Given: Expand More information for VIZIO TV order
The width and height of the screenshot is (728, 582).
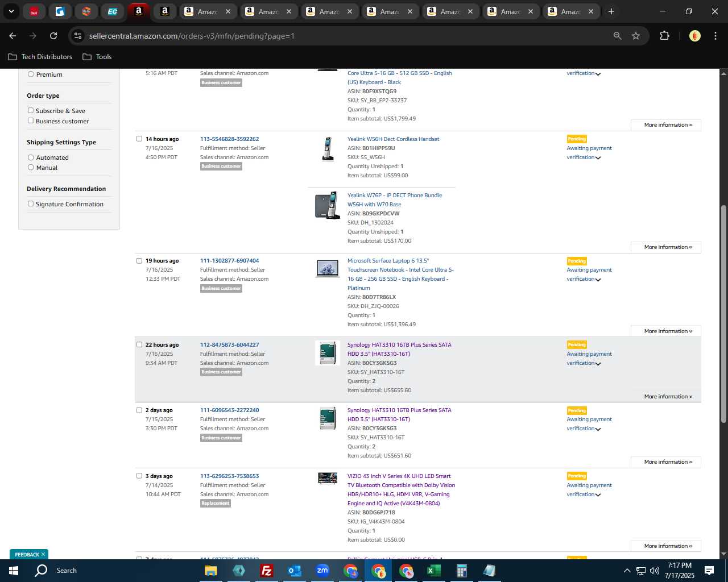Looking at the screenshot, I should coord(666,546).
